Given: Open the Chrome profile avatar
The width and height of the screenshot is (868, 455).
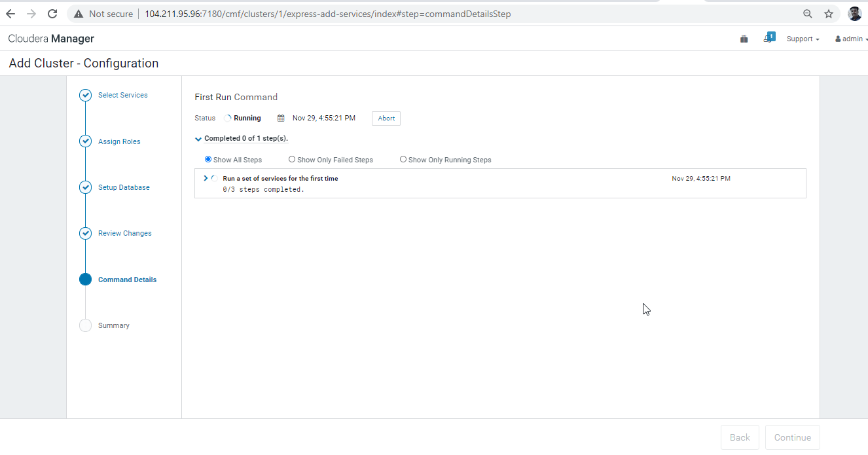Looking at the screenshot, I should pyautogui.click(x=855, y=14).
